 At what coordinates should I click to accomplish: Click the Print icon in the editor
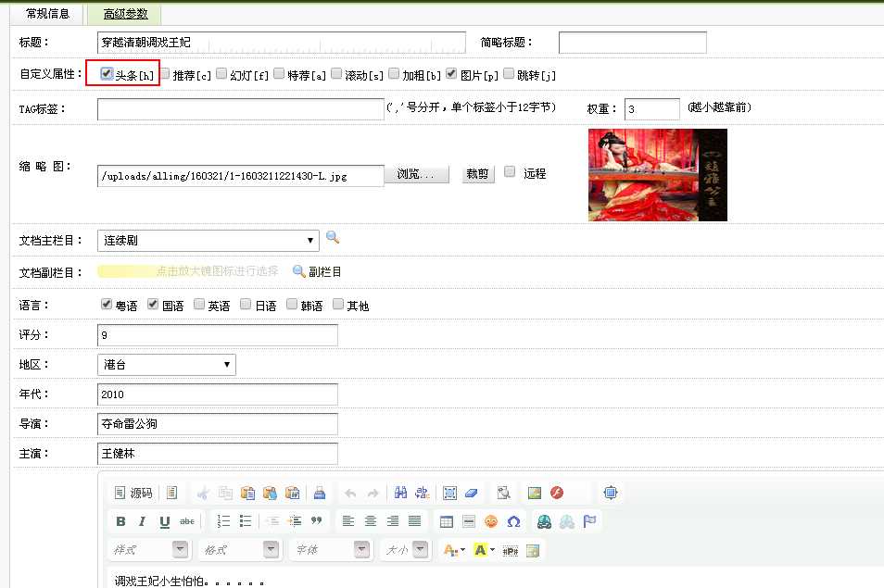(320, 494)
